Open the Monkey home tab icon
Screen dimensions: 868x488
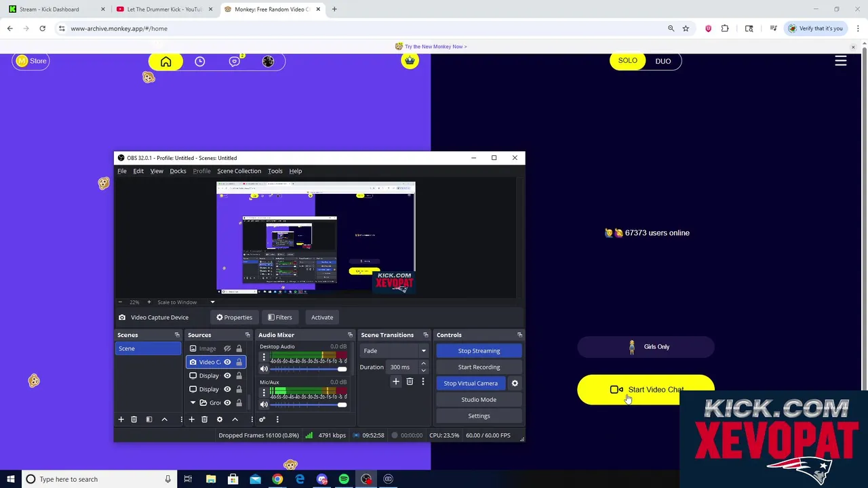(x=166, y=62)
